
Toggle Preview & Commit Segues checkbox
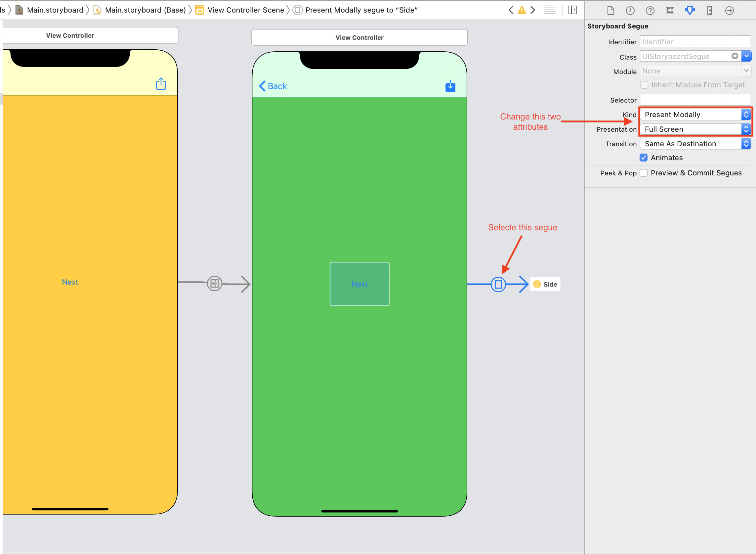click(645, 172)
